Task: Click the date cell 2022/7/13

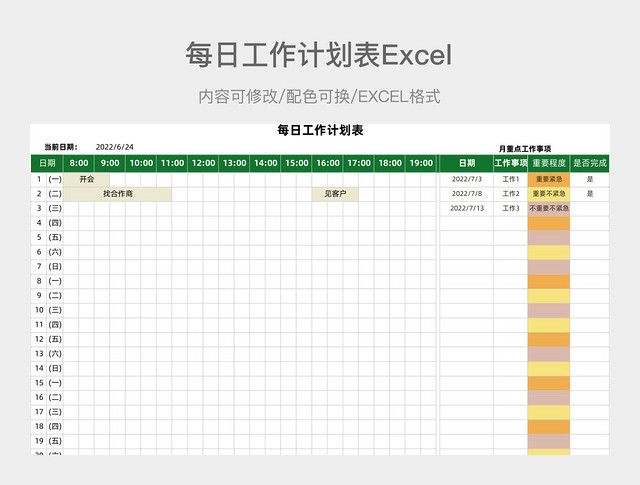Action: tap(467, 208)
